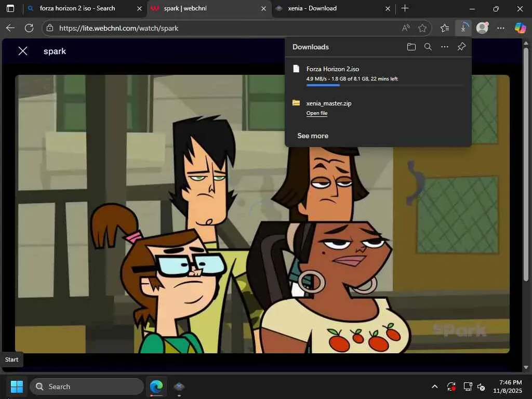Add this page to favorites
This screenshot has width=532, height=399.
pyautogui.click(x=422, y=28)
